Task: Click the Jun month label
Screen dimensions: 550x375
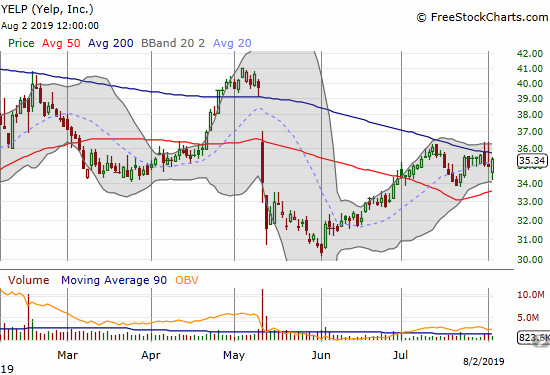Action: click(x=321, y=355)
